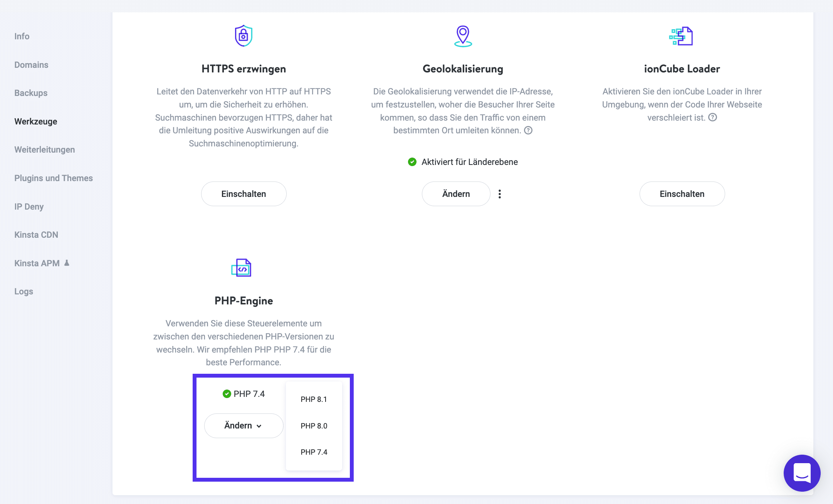Click the Geolokalisierung help question mark icon
This screenshot has height=504, width=833.
pos(528,130)
